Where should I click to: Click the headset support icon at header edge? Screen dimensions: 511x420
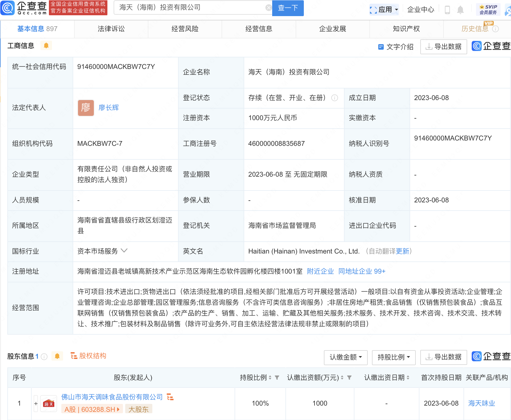click(508, 11)
